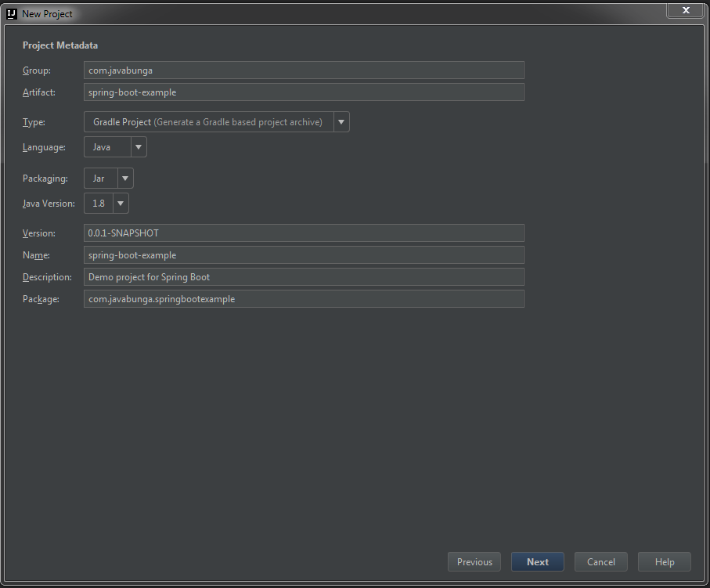The width and height of the screenshot is (710, 588).
Task: Focus the Group input field
Action: 304,70
